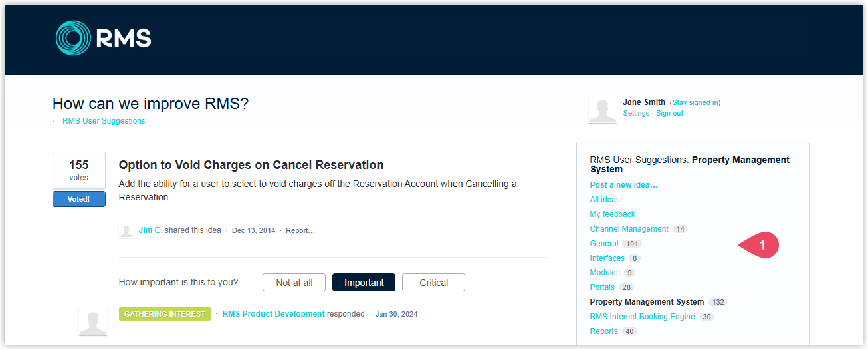Viewport: 868px width, 350px height.
Task: Open the Modules category
Action: click(x=605, y=273)
